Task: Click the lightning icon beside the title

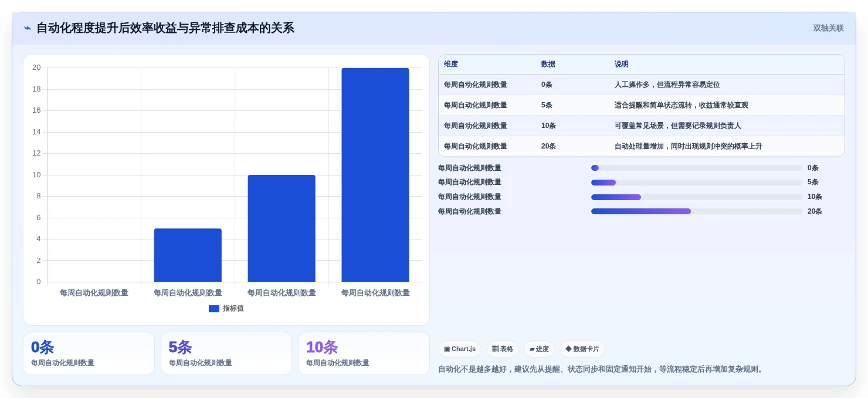Action: pyautogui.click(x=28, y=28)
